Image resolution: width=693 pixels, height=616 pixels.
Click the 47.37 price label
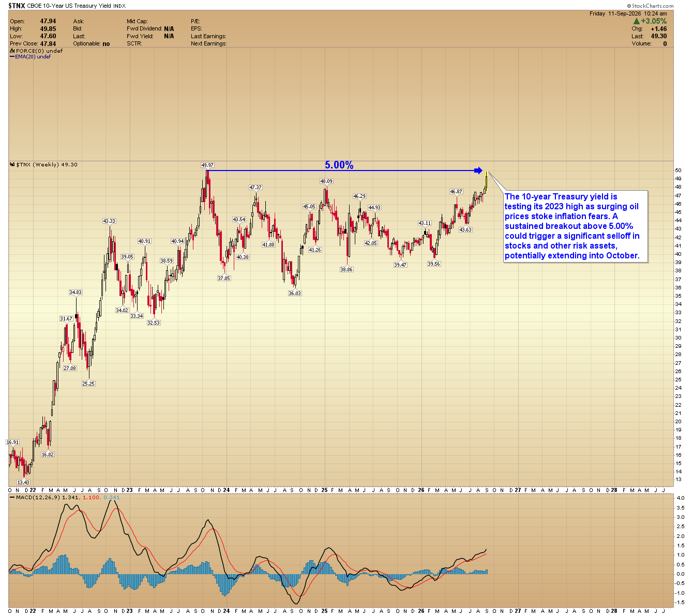pos(255,188)
